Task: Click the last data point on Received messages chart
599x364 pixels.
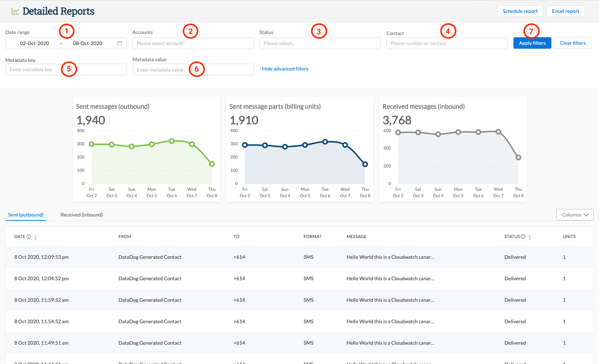Action: 518,157
